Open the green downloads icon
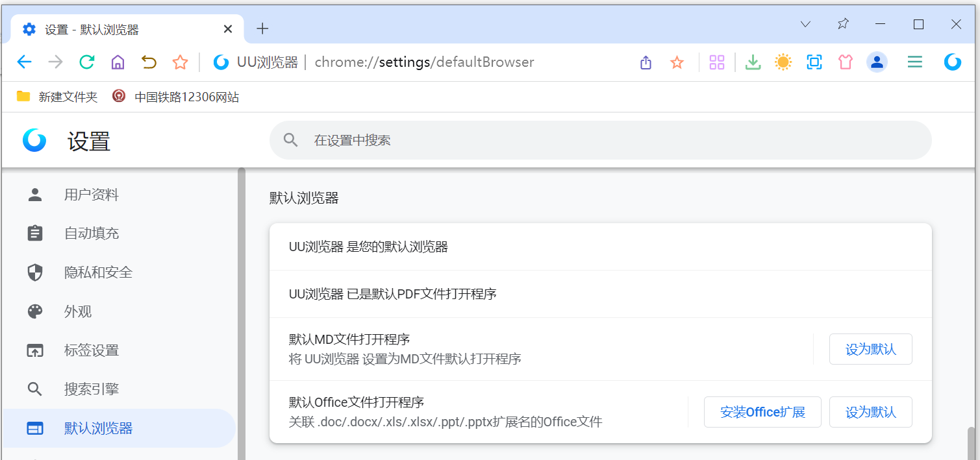 (753, 62)
